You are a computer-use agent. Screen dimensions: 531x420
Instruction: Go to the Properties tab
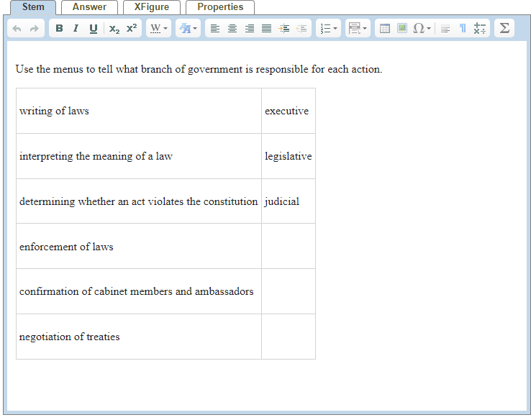tap(220, 7)
